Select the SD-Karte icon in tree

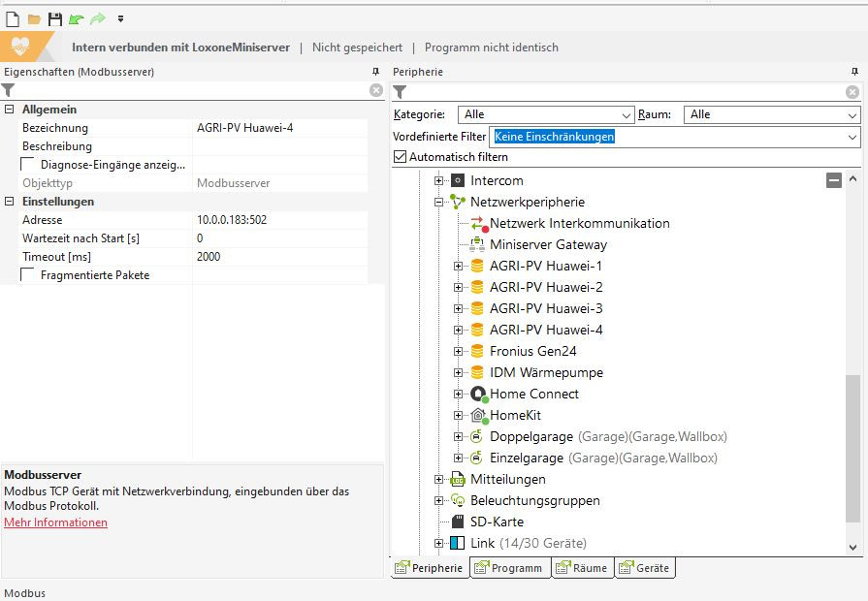point(458,522)
